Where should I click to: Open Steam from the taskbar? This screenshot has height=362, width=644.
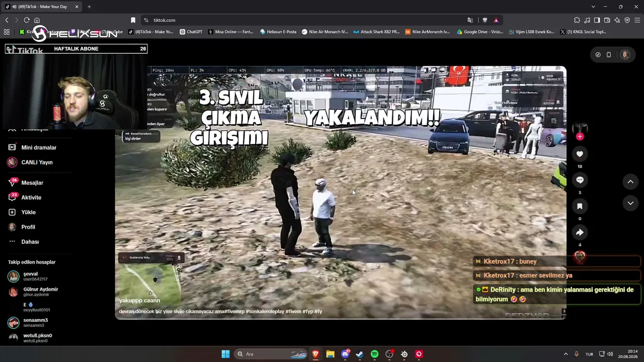coord(359,354)
